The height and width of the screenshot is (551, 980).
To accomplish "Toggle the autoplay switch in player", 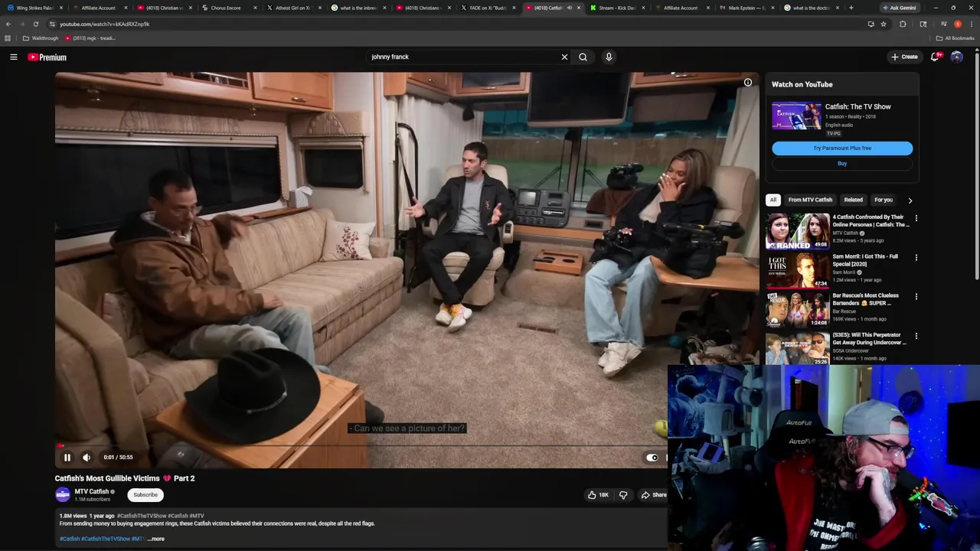I will pos(652,458).
